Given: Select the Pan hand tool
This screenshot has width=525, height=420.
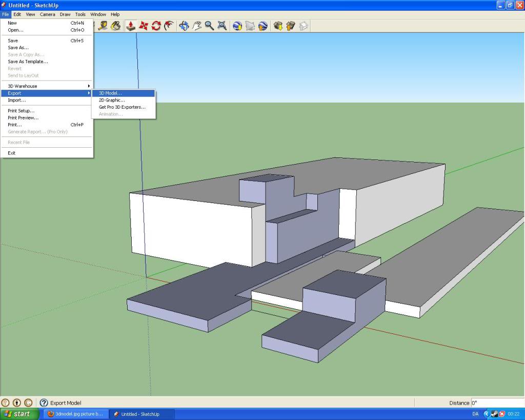Looking at the screenshot, I should 197,26.
